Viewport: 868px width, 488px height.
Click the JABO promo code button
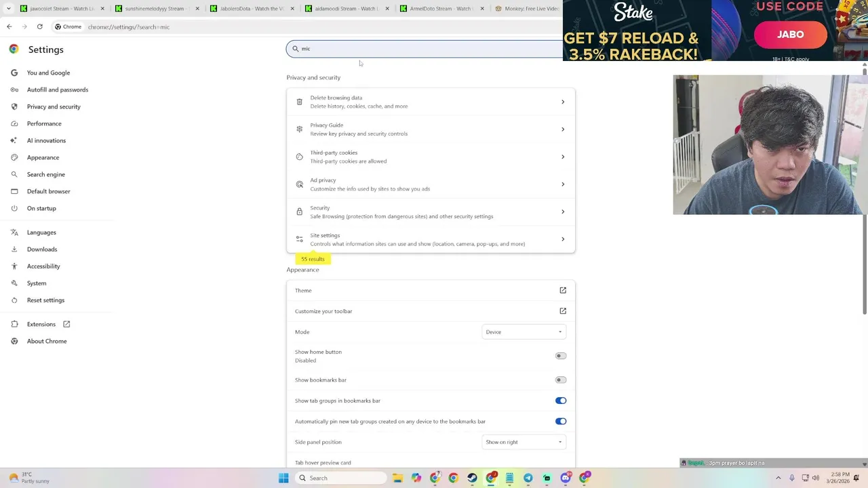point(790,35)
